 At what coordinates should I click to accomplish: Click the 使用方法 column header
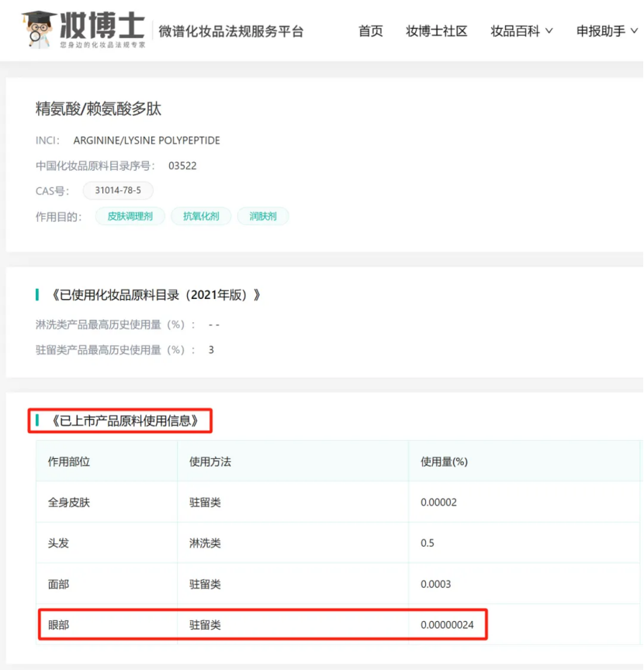(210, 461)
